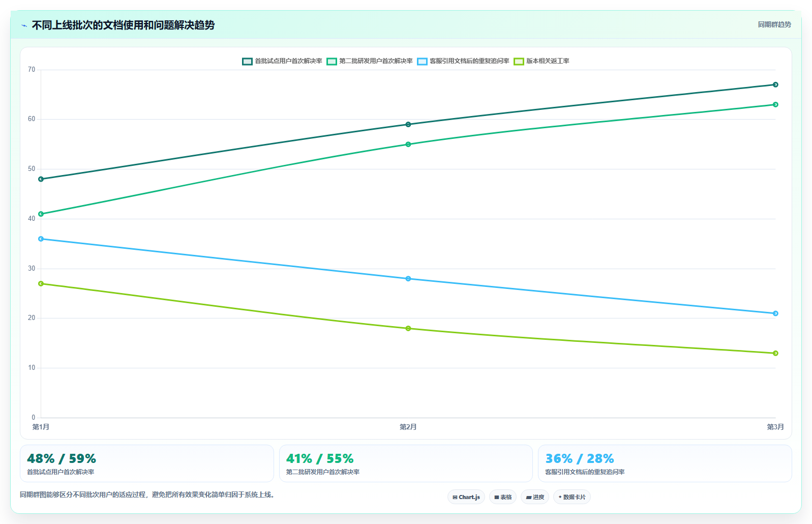
Task: Open the 41% / 55% metric card
Action: tap(406, 463)
